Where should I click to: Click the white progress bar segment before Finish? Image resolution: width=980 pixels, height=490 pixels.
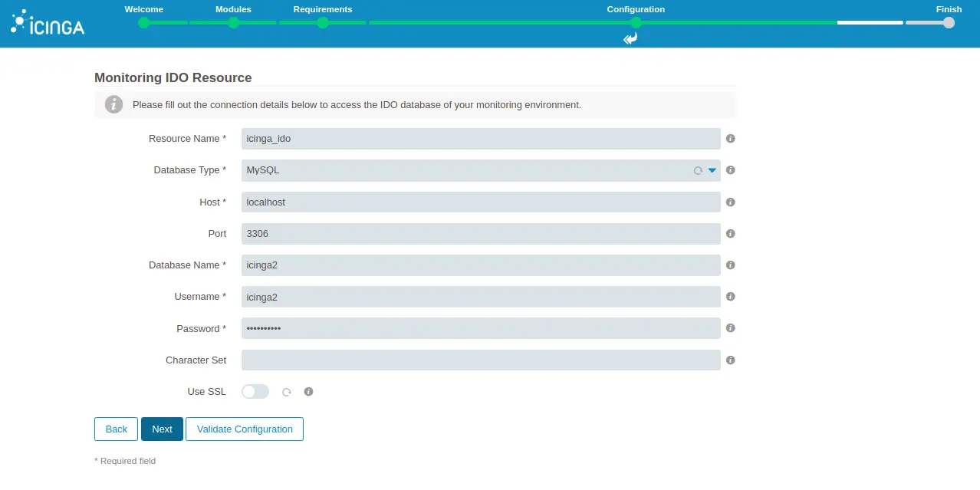870,23
